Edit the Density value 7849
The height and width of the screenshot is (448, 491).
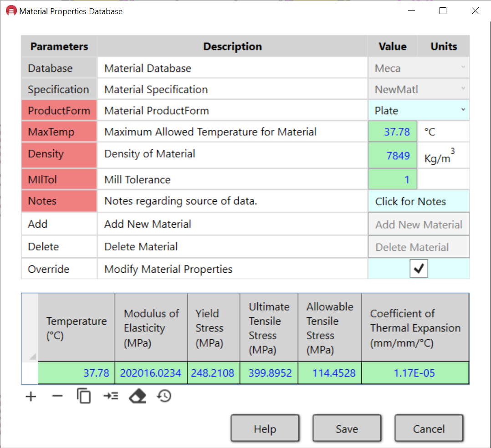click(393, 155)
